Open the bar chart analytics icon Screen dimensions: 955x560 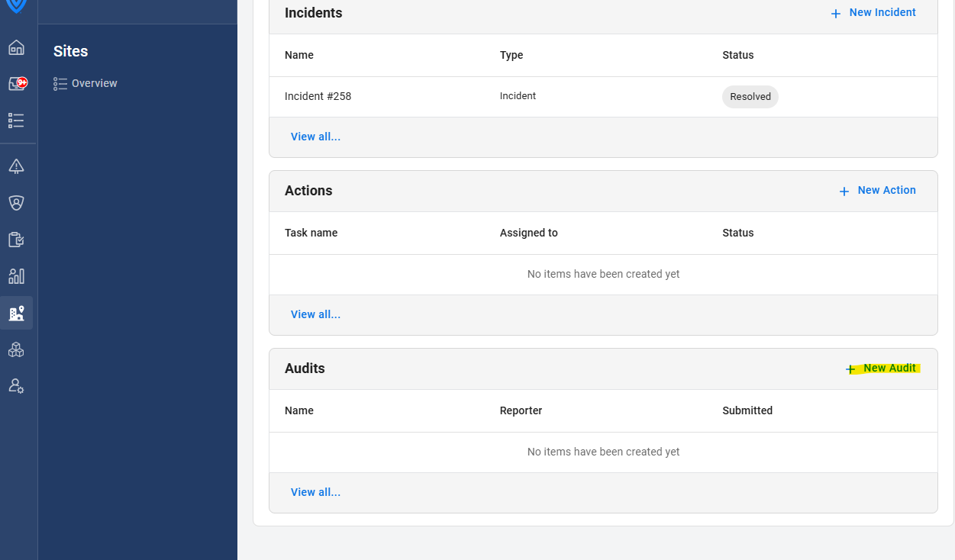[x=16, y=276]
